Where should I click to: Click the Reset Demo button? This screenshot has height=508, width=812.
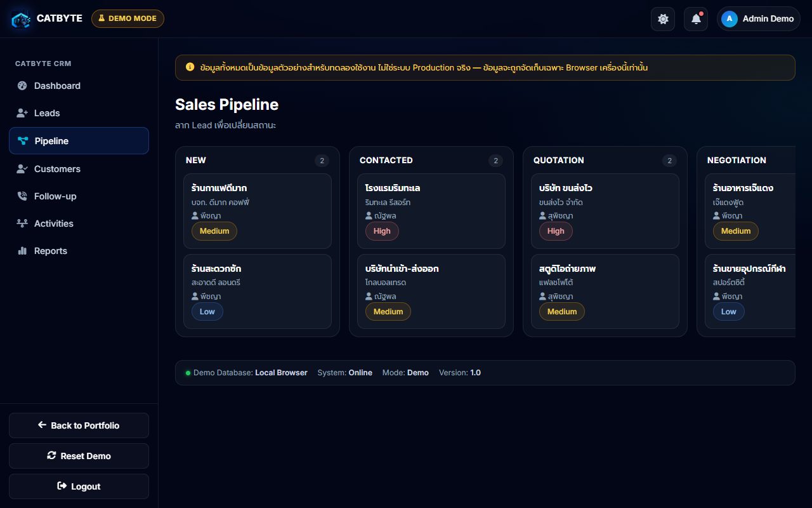(79, 456)
